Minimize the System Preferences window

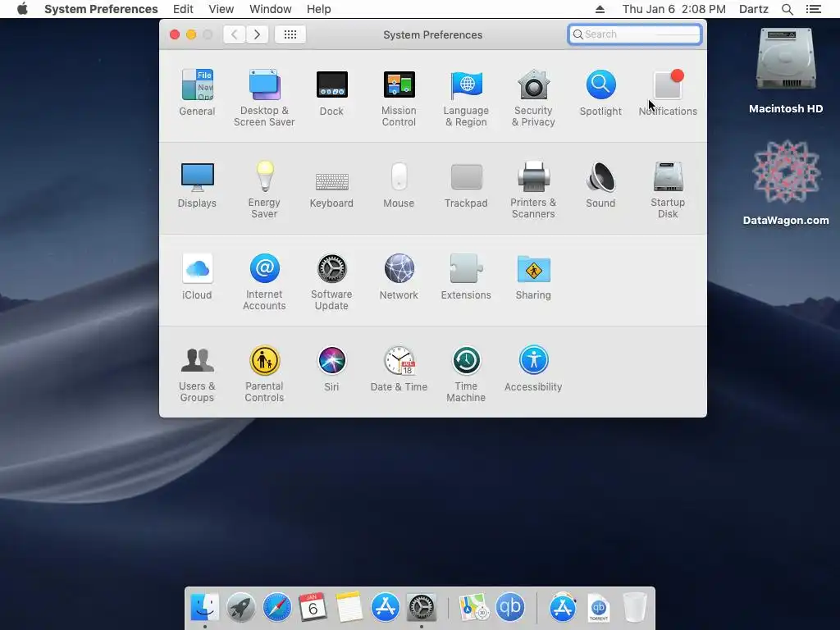coord(191,34)
